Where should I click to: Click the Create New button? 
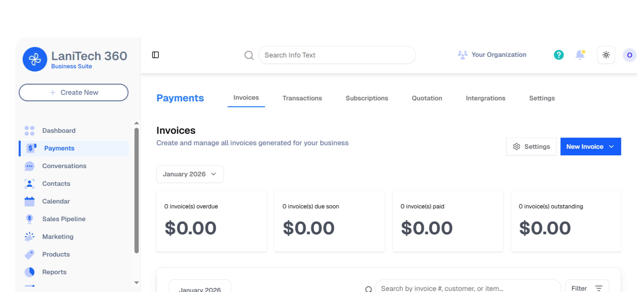pos(73,92)
